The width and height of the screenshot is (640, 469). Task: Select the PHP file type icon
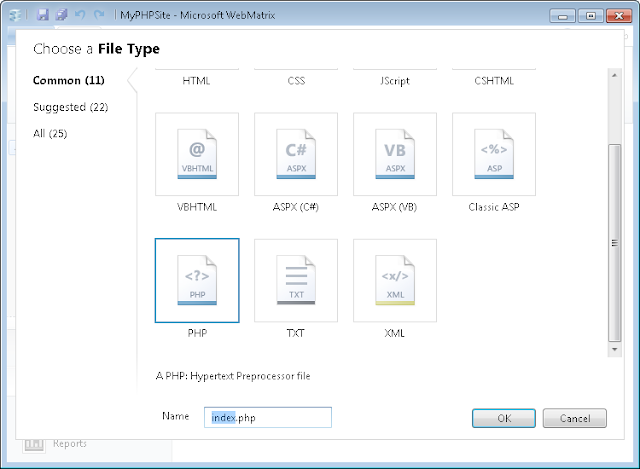[197, 280]
